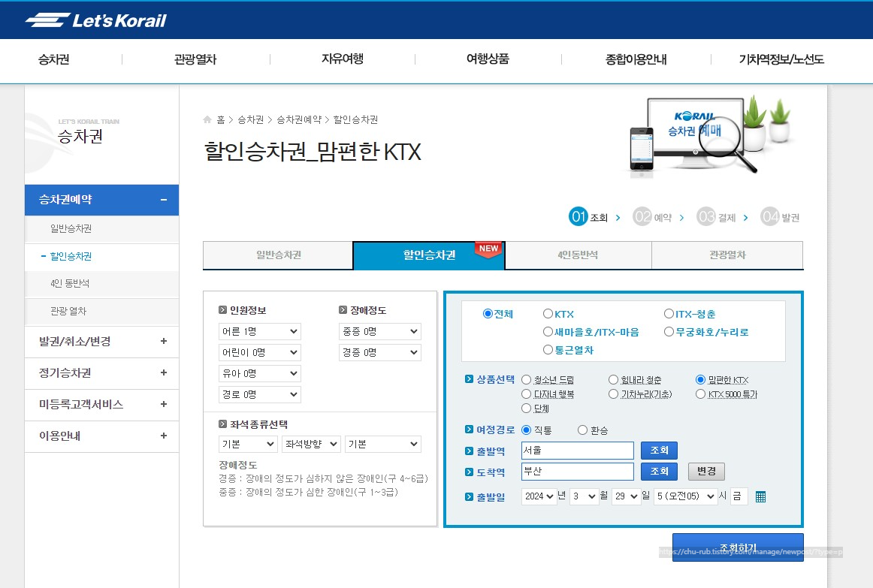Screen dimensions: 873x588
Task: Expand the 정기승차권 sidebar section
Action: [164, 372]
